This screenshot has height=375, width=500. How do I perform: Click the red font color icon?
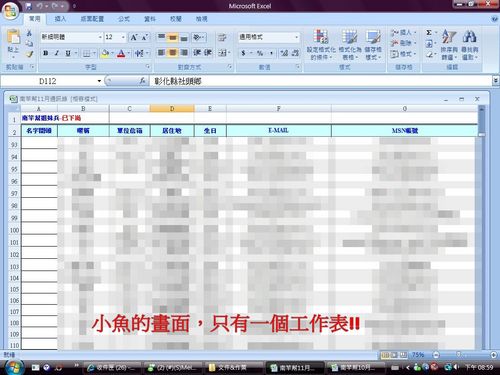click(x=121, y=53)
